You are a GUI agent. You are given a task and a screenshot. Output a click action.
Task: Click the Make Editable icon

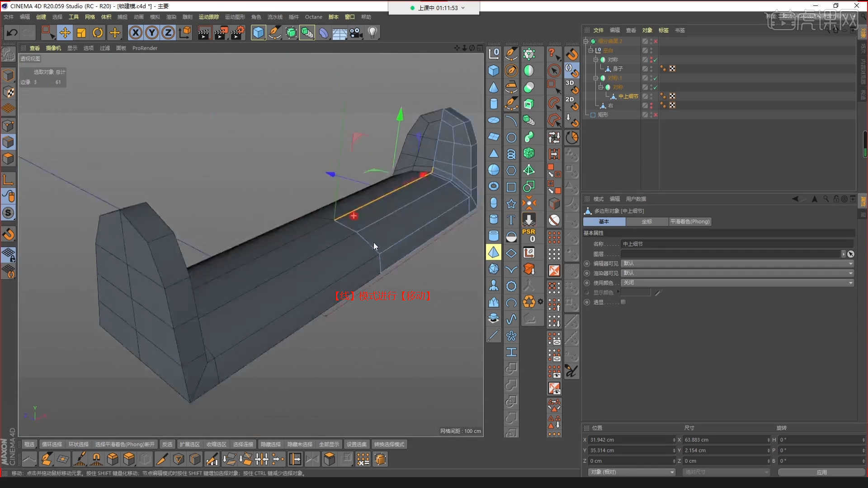click(x=8, y=55)
